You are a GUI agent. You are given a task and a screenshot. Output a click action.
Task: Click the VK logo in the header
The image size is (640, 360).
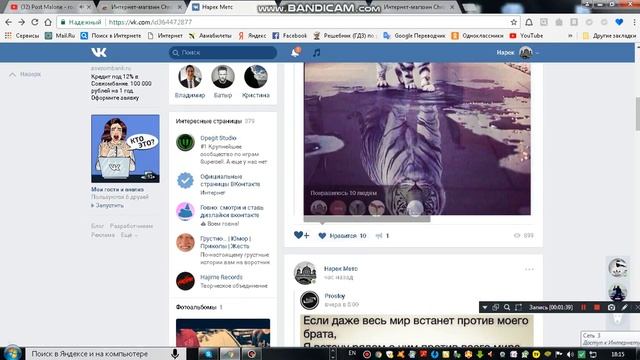click(x=99, y=52)
